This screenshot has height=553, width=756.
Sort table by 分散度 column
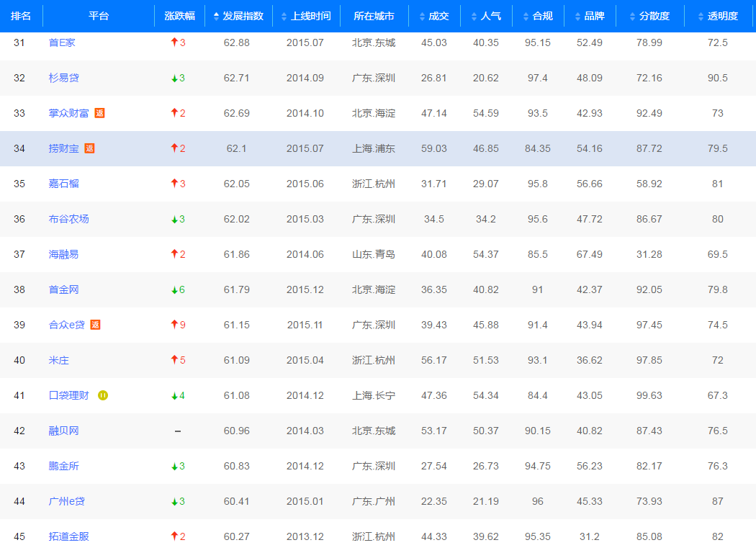(x=649, y=16)
